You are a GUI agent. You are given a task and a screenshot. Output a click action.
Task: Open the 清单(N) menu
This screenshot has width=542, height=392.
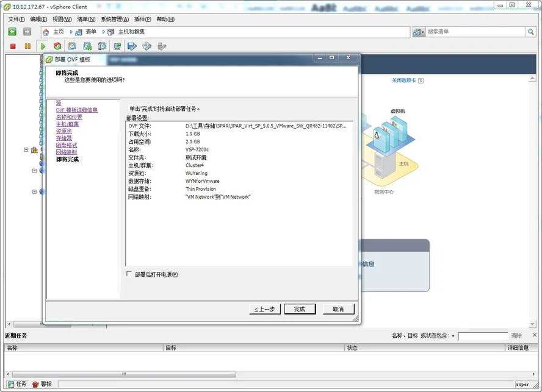pyautogui.click(x=87, y=20)
